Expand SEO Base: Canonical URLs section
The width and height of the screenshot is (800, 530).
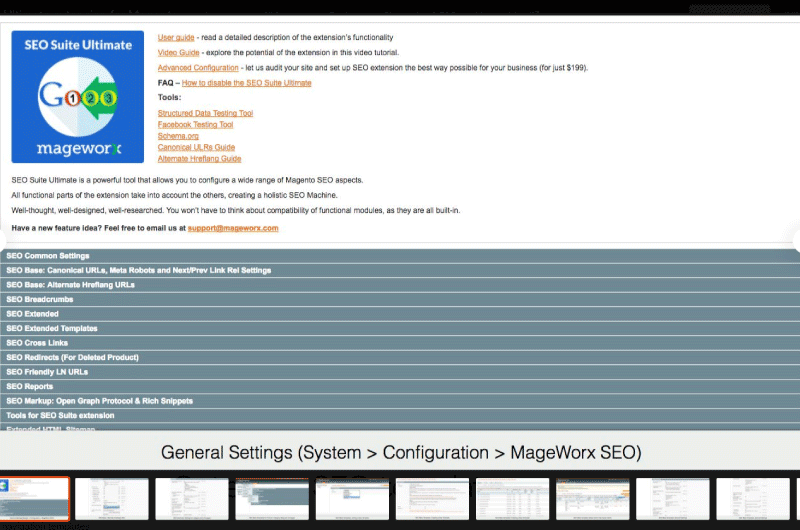click(400, 270)
